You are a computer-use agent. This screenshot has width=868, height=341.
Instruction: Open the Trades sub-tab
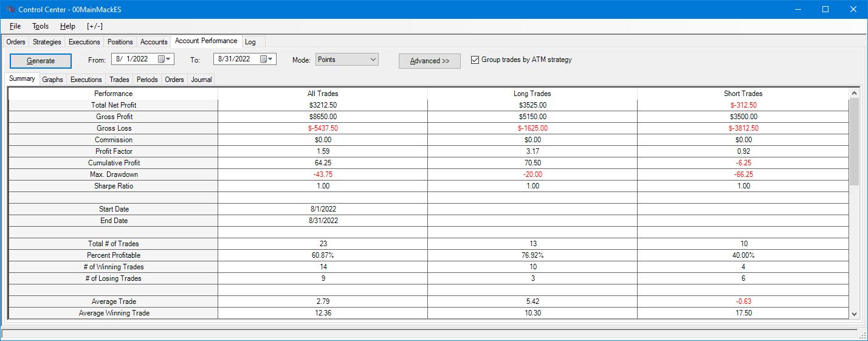coord(119,80)
